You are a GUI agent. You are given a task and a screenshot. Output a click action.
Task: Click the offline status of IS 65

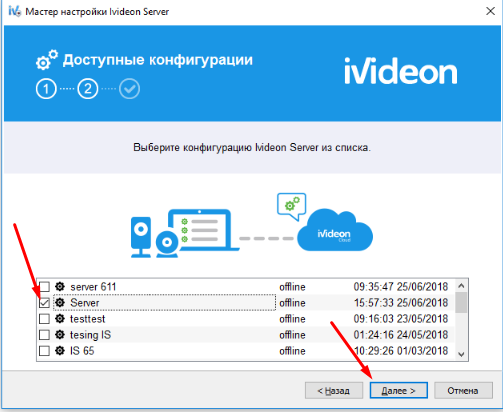tap(292, 351)
